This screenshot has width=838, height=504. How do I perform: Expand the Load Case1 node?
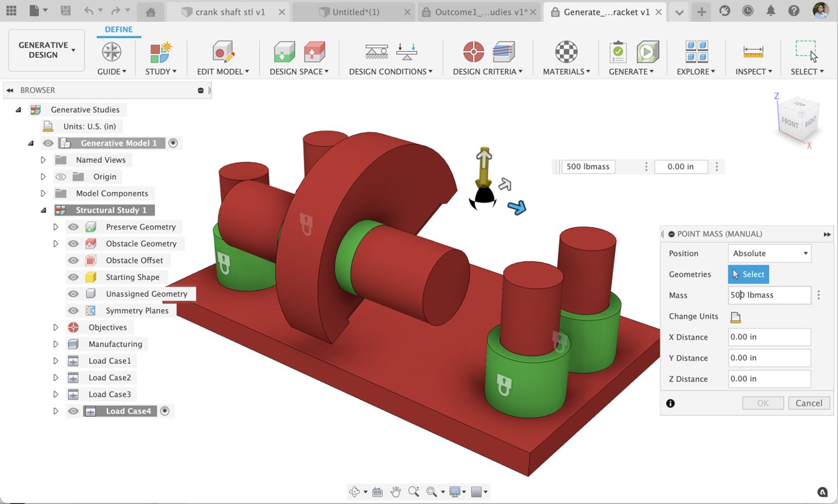(56, 361)
